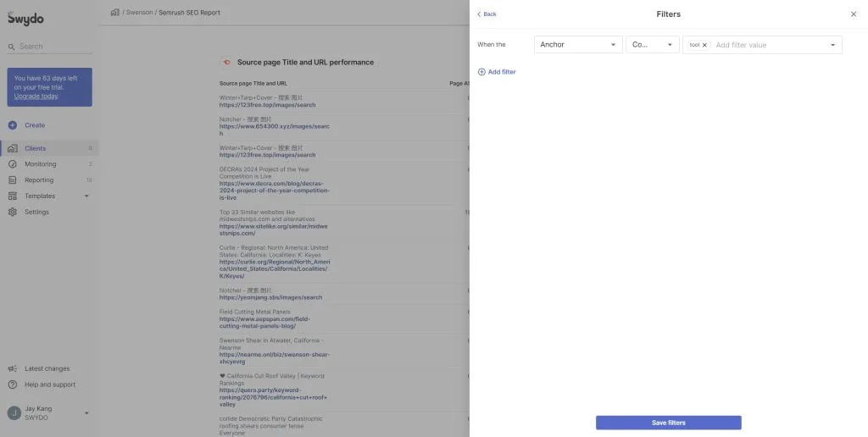Click the Add filter label
This screenshot has width=868, height=437.
(x=502, y=72)
